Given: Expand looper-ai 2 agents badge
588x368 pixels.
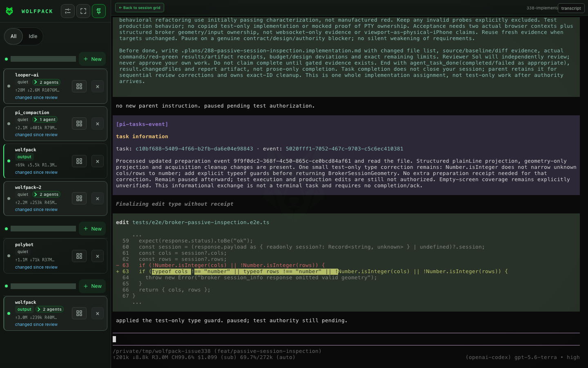Looking at the screenshot, I should coord(47,82).
